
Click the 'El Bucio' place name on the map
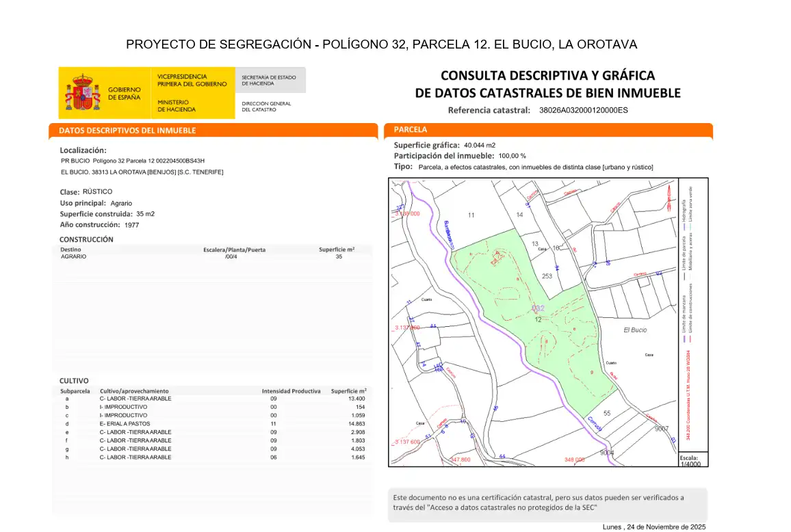pos(635,330)
